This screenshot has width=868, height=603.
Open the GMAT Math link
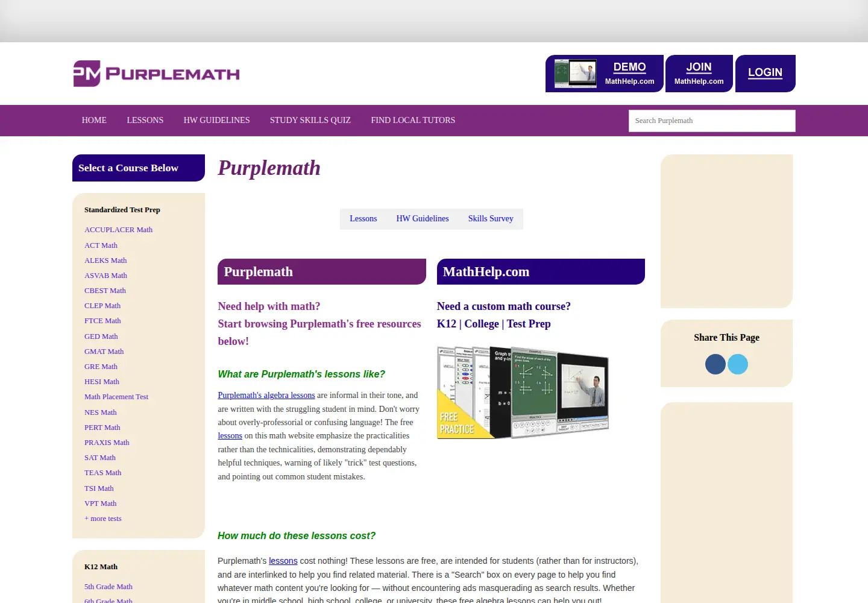[104, 352]
